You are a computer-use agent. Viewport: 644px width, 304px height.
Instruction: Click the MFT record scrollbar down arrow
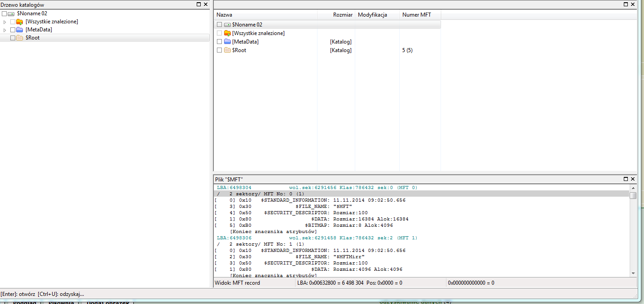[x=633, y=273]
